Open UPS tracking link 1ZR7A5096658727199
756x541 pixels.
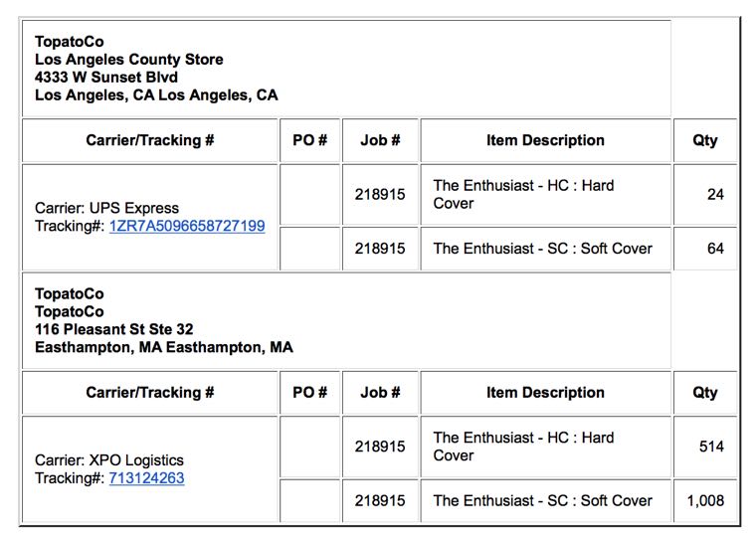pos(187,226)
